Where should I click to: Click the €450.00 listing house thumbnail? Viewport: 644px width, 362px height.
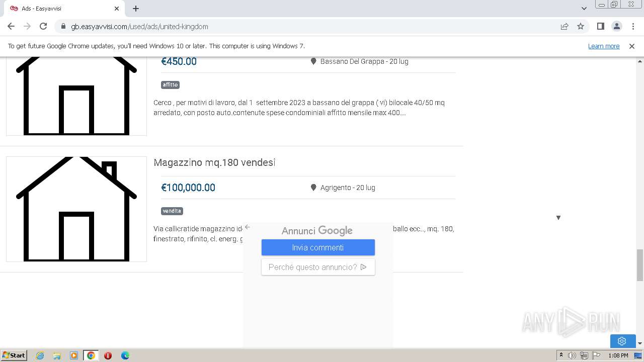(x=76, y=96)
